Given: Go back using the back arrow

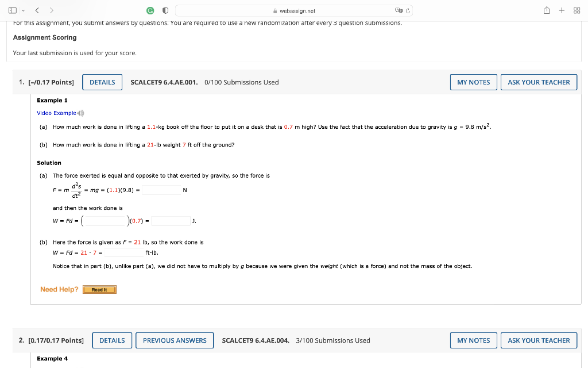Looking at the screenshot, I should [x=36, y=10].
